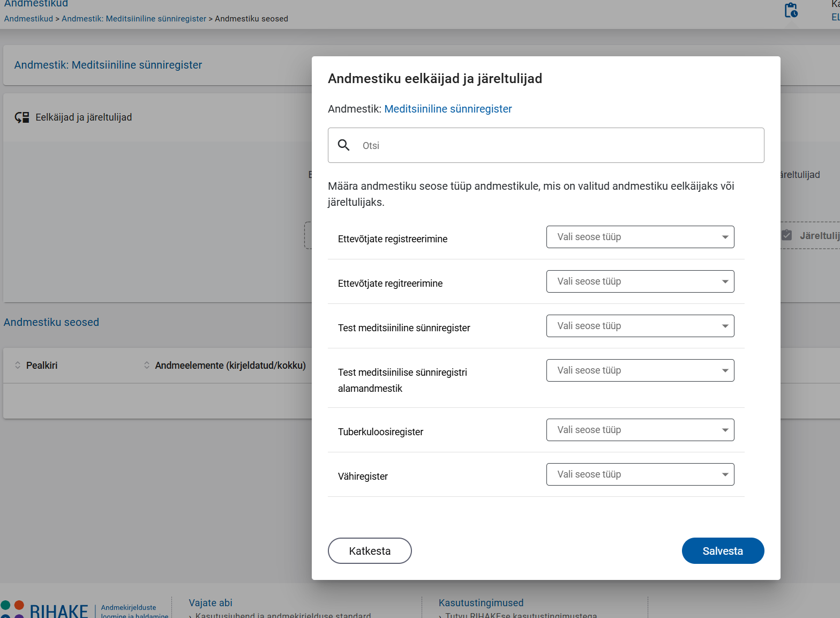Click the clipboard clock icon in header
840x618 pixels.
tap(791, 10)
